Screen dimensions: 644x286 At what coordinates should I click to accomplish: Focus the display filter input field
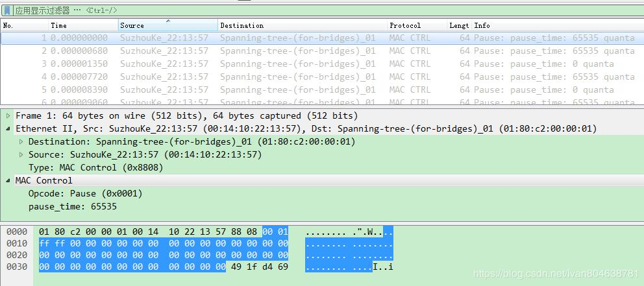coord(328,10)
